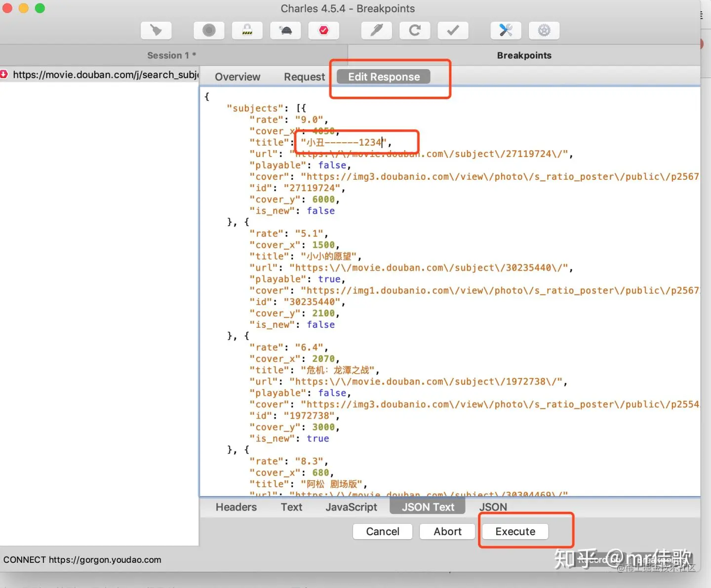Viewport: 711px width, 588px height.
Task: Switch to JavaScript view tab
Action: tap(351, 507)
